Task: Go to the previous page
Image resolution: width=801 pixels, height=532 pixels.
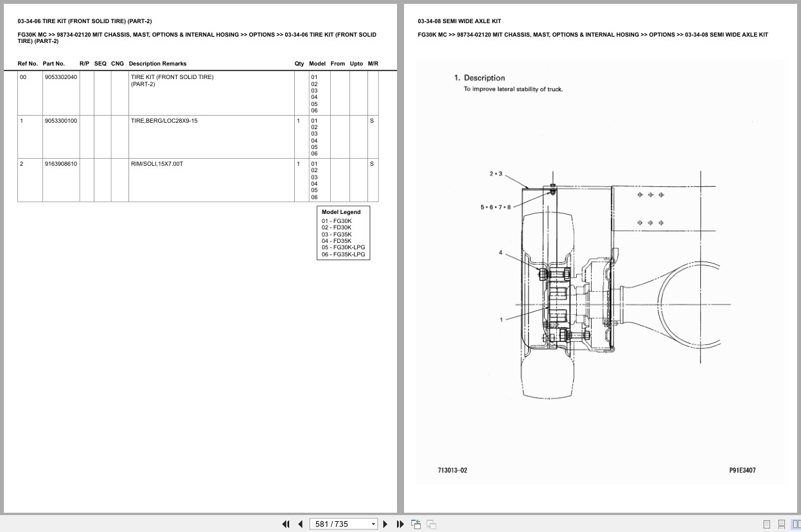Action: click(300, 524)
